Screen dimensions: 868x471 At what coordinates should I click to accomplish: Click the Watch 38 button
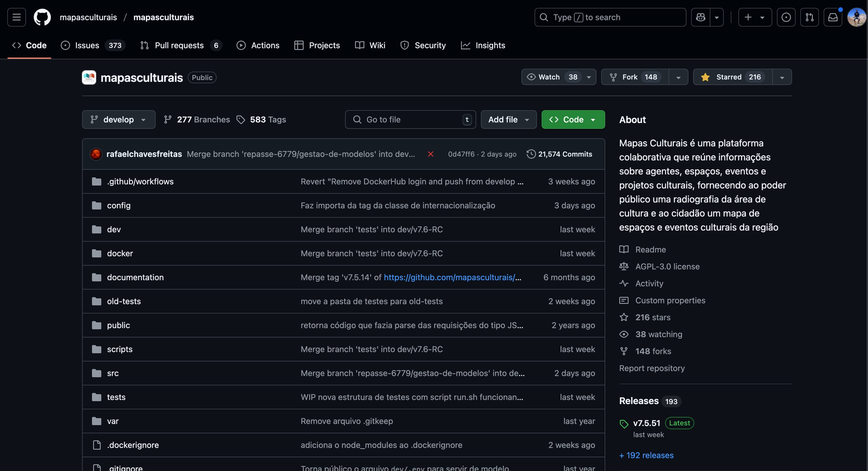point(553,77)
